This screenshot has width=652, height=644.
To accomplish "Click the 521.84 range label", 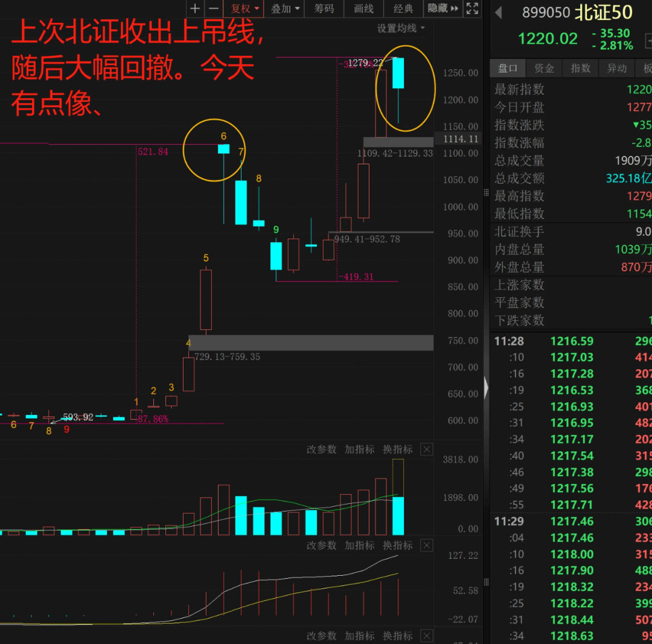I will click(153, 152).
